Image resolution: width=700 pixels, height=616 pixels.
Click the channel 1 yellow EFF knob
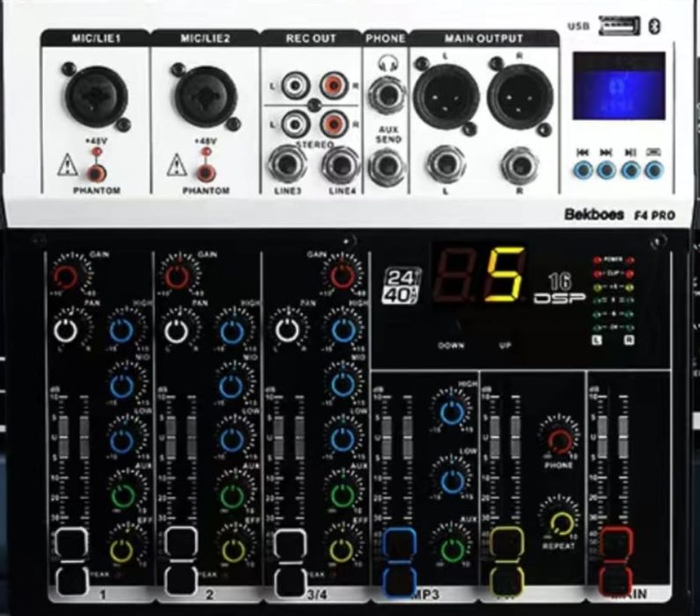(x=122, y=550)
